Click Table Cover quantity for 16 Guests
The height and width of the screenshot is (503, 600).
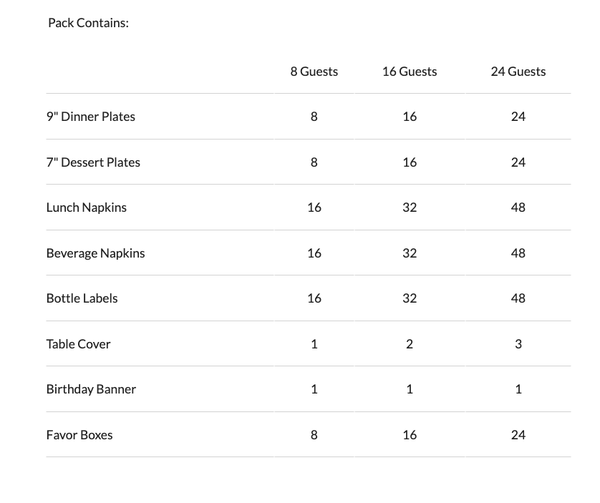[x=410, y=343]
